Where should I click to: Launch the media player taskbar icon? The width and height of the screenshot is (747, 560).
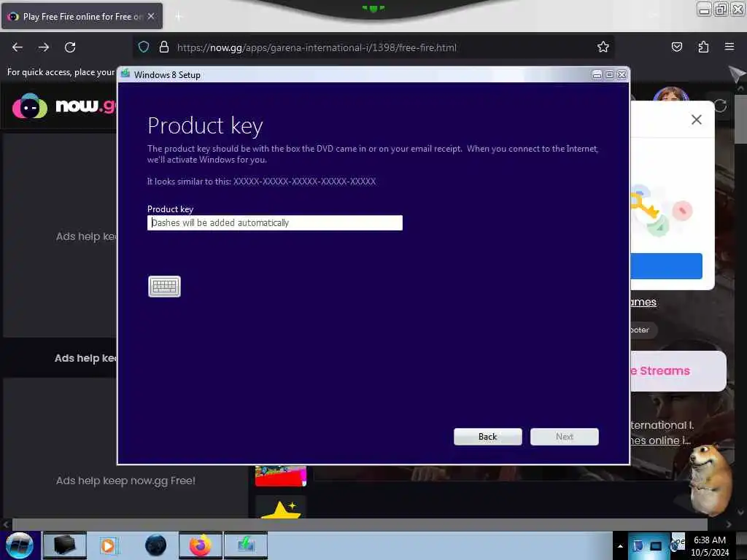coord(108,545)
